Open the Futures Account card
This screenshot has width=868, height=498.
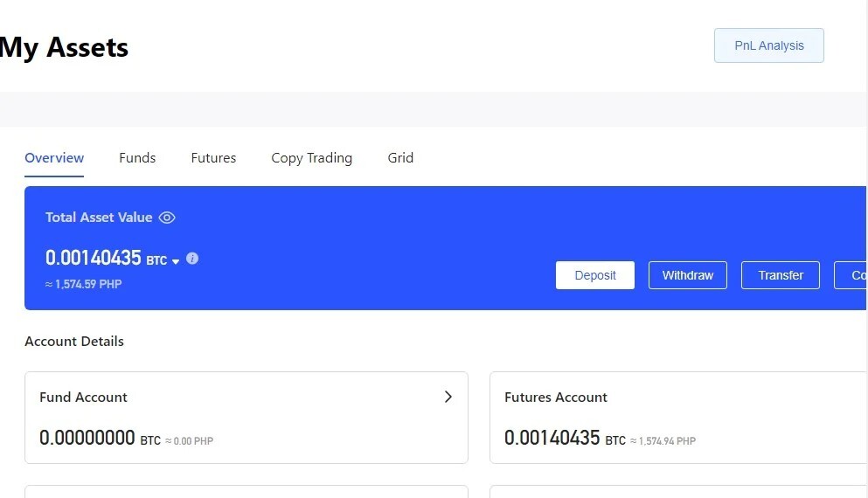678,418
